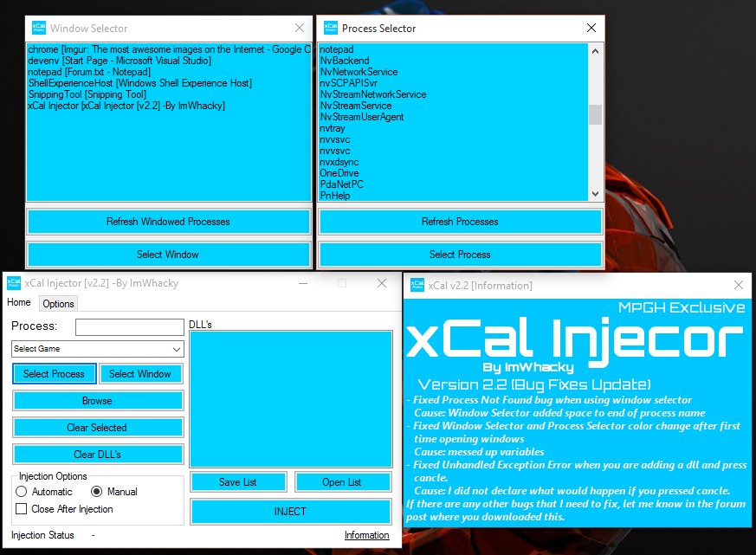Click the Browse button

97,401
